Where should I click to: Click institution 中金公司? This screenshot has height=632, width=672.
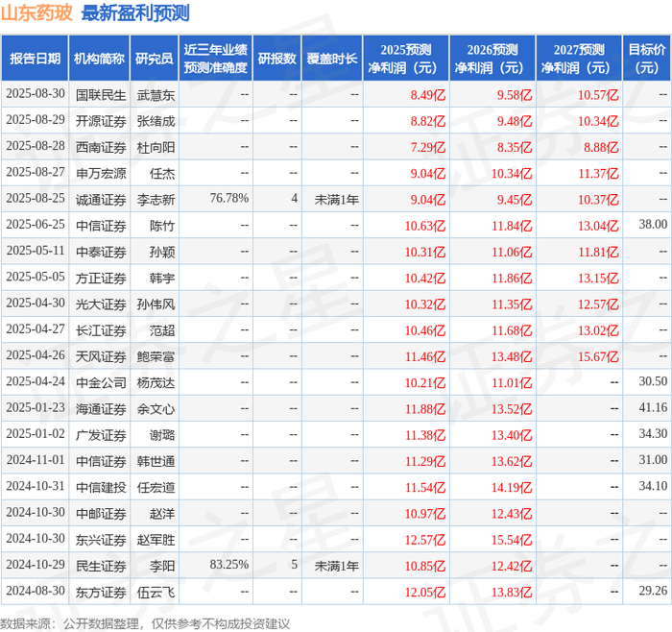101,382
